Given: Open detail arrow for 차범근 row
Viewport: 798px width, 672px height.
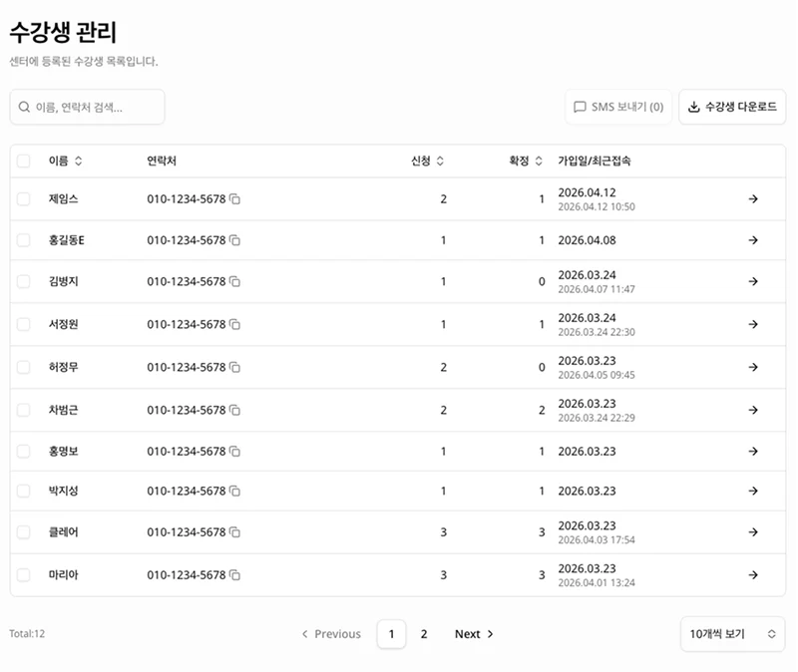Looking at the screenshot, I should click(753, 410).
